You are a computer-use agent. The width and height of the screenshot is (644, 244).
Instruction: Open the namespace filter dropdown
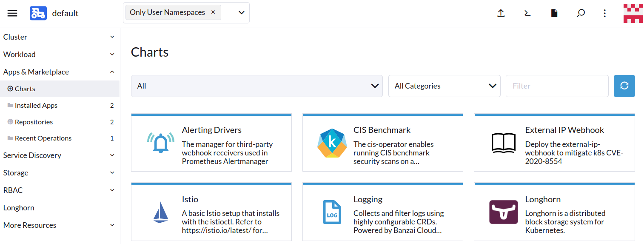[x=241, y=13]
